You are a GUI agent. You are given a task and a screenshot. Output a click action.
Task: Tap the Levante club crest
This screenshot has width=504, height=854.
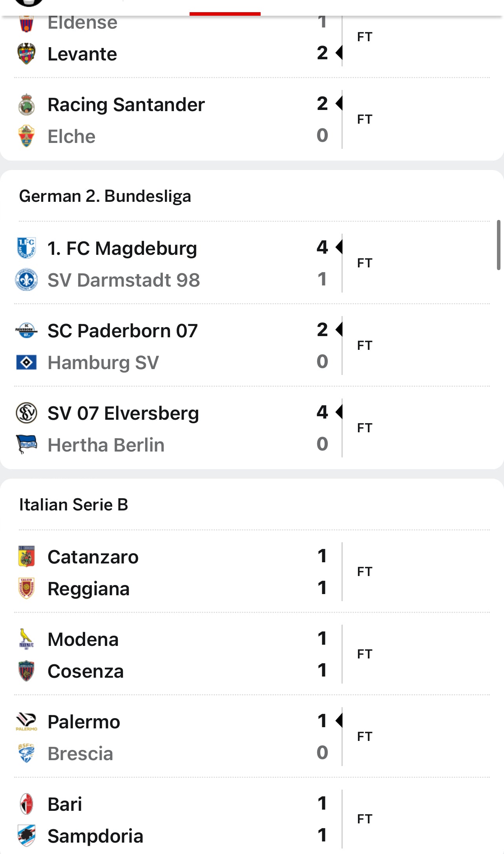point(26,54)
